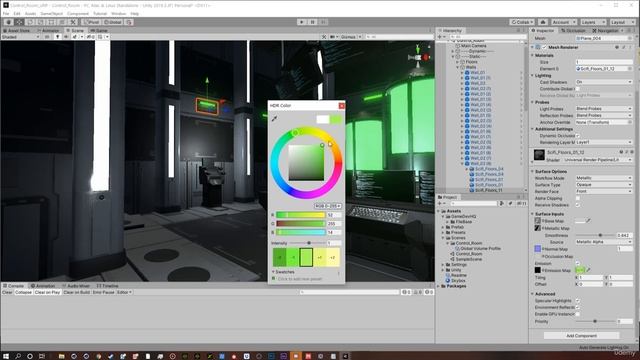The height and width of the screenshot is (360, 640).
Task: Toggle Contribute Global Illumination checkbox
Action: (x=578, y=89)
